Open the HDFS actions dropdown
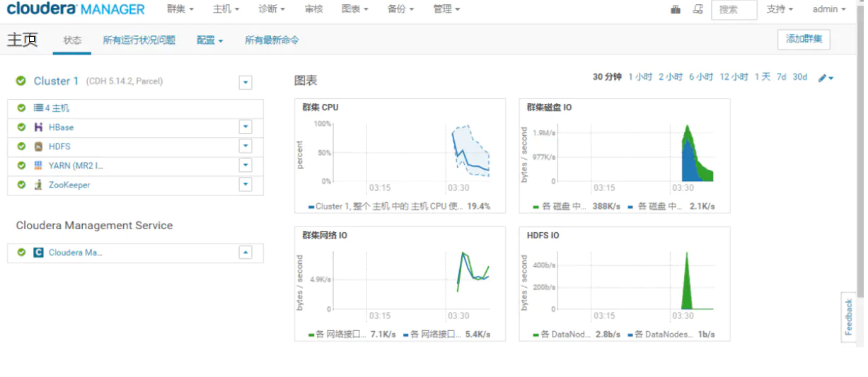The height and width of the screenshot is (377, 868). point(245,146)
